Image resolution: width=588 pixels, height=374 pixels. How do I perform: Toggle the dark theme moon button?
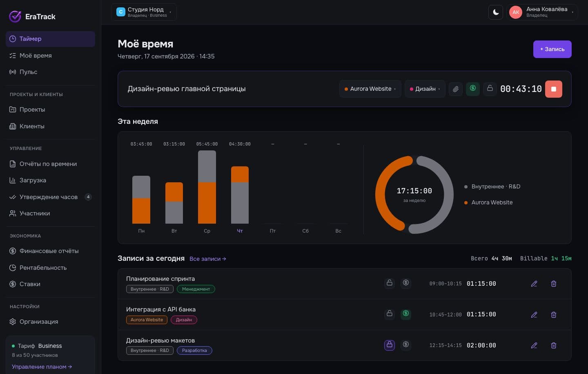[496, 12]
